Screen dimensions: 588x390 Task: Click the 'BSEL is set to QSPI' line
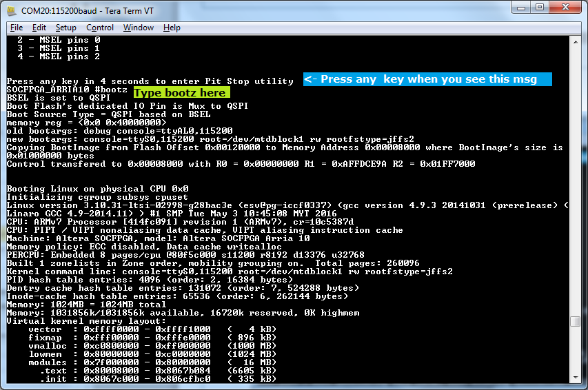(59, 98)
